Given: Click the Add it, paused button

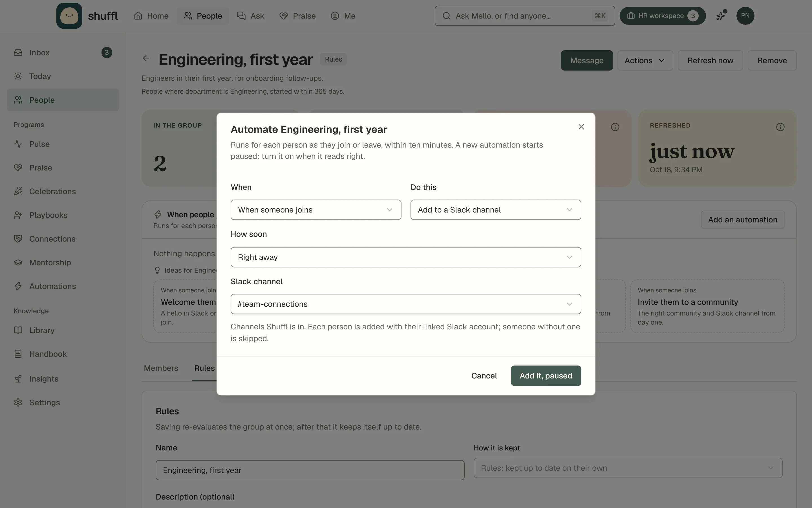Looking at the screenshot, I should pyautogui.click(x=546, y=376).
